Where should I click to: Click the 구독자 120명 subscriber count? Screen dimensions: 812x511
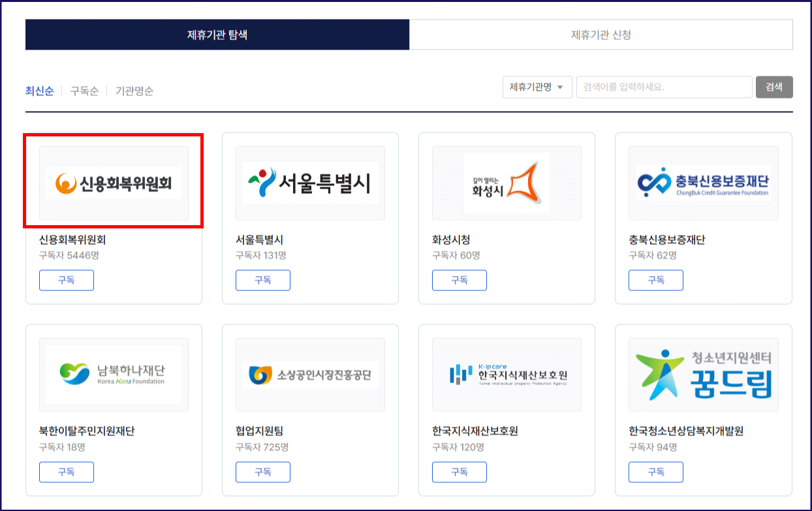(458, 447)
